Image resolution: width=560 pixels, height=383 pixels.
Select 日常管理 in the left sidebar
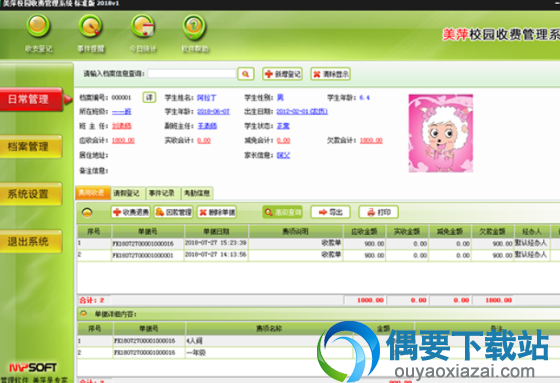coord(31,99)
